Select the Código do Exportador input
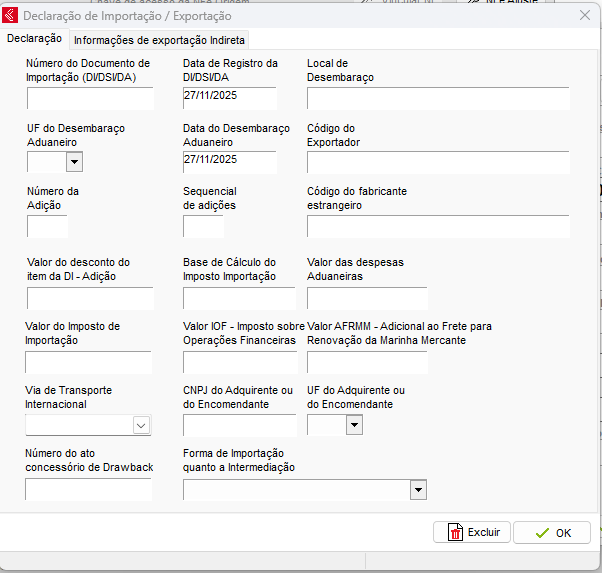Image resolution: width=602 pixels, height=573 pixels. 437,162
